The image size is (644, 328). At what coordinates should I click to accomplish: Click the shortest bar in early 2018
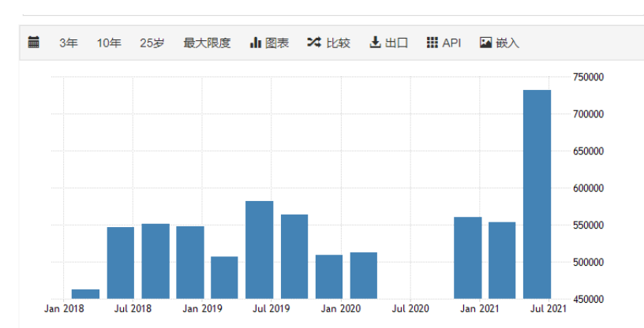click(86, 294)
